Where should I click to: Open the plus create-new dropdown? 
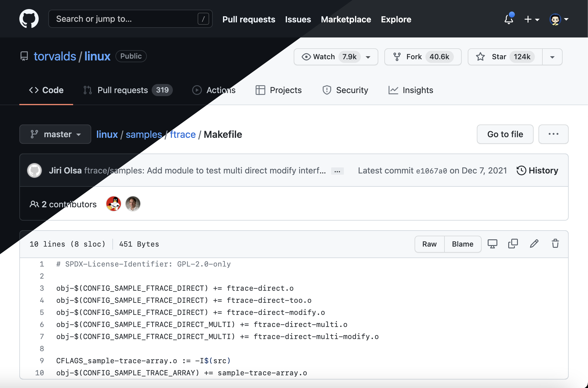tap(531, 19)
